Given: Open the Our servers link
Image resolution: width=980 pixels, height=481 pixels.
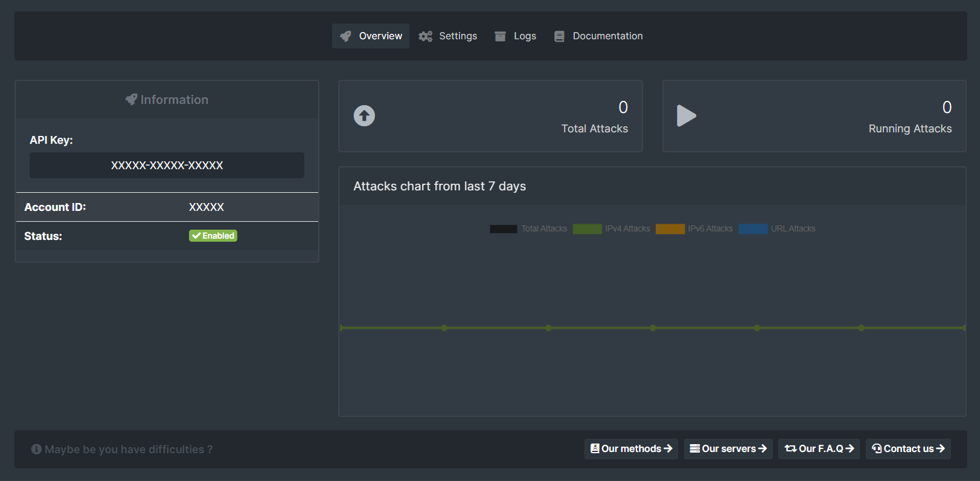Looking at the screenshot, I should point(728,449).
